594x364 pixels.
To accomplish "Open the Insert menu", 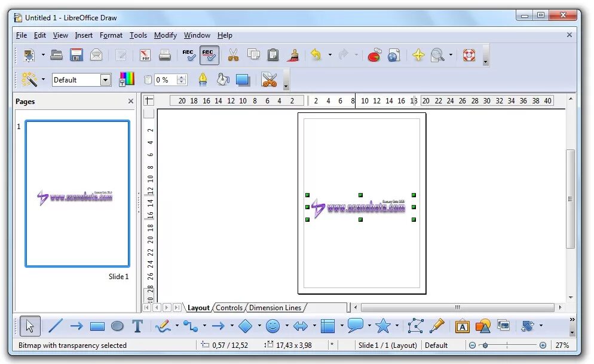I will pyautogui.click(x=84, y=35).
